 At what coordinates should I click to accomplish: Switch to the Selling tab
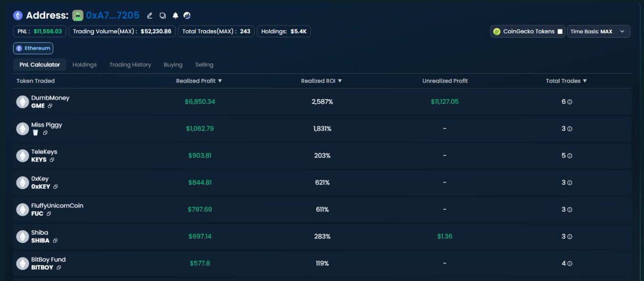(x=204, y=64)
